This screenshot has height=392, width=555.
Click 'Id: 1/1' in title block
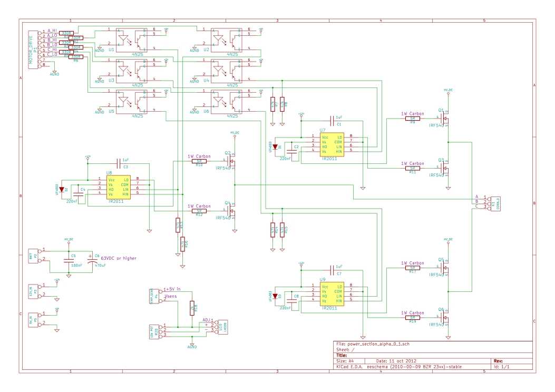tap(502, 367)
